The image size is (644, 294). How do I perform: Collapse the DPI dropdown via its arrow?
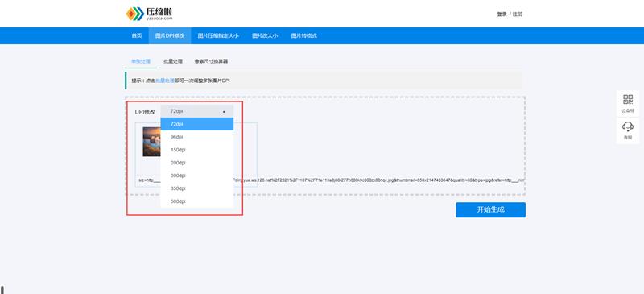[x=224, y=111]
